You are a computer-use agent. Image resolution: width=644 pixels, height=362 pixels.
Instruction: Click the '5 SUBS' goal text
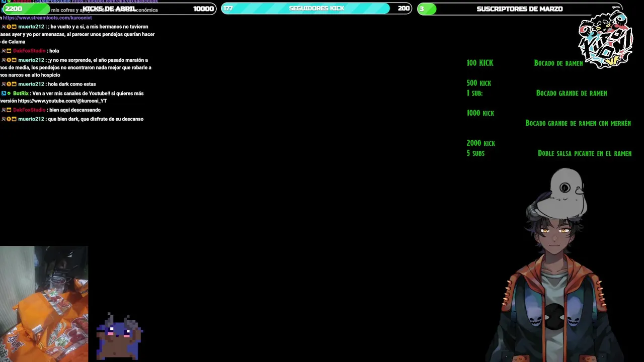(x=475, y=153)
